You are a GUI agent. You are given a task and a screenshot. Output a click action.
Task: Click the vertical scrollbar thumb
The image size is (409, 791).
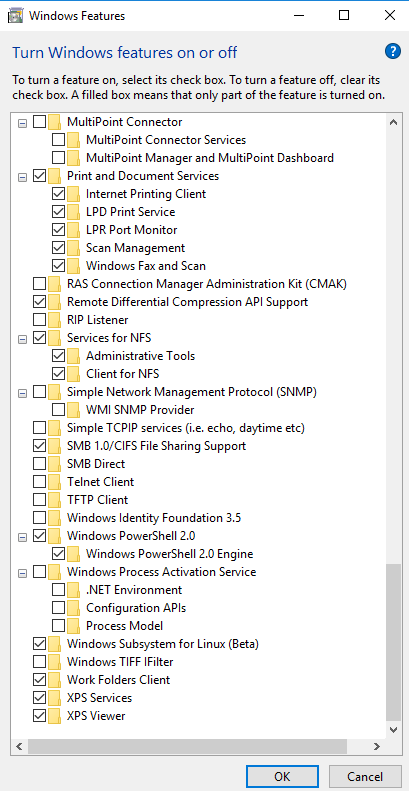pyautogui.click(x=393, y=642)
